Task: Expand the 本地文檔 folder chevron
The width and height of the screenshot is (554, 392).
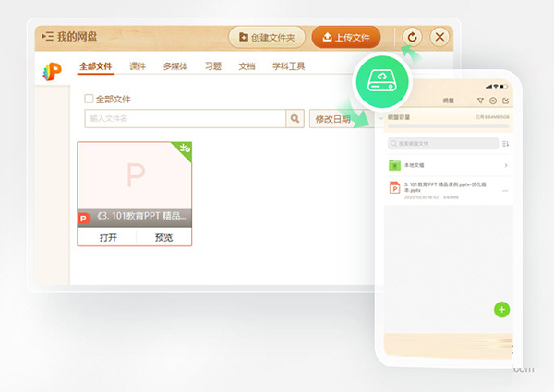Action: click(506, 166)
